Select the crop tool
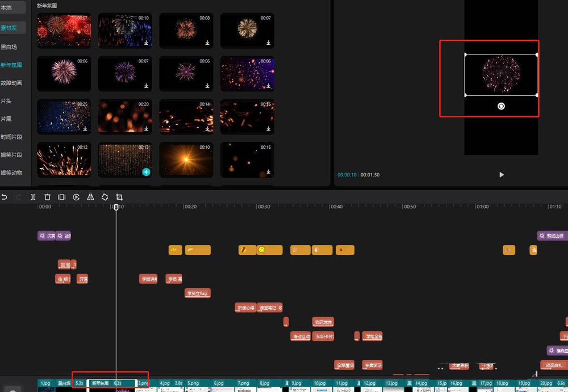 119,197
